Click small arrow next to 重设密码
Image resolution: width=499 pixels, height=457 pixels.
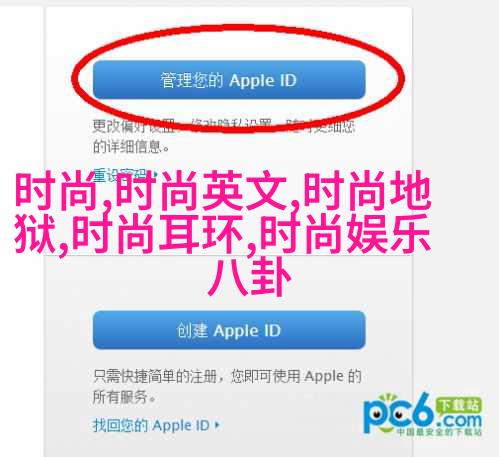pyautogui.click(x=155, y=175)
